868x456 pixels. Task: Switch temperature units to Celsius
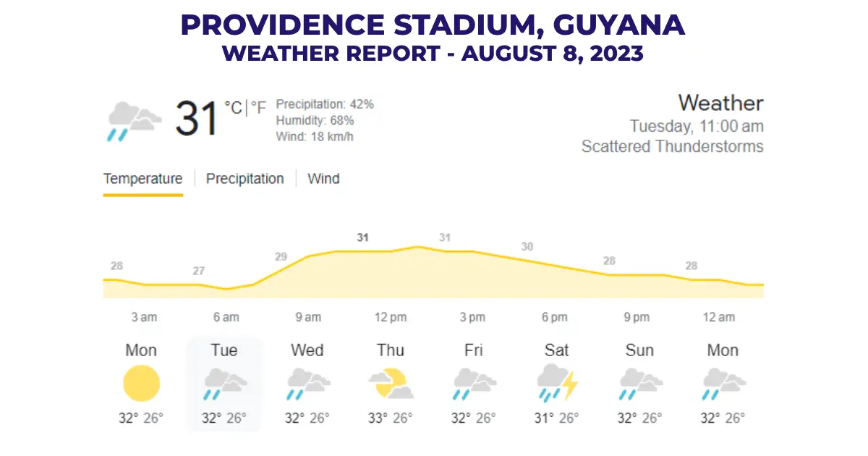(234, 106)
